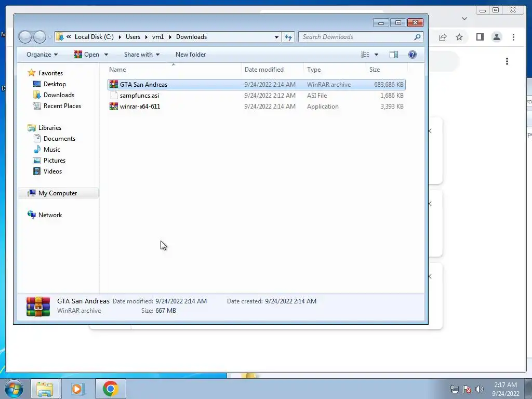Select the winrar-x64-611 application file
532x399 pixels.
(x=257, y=106)
